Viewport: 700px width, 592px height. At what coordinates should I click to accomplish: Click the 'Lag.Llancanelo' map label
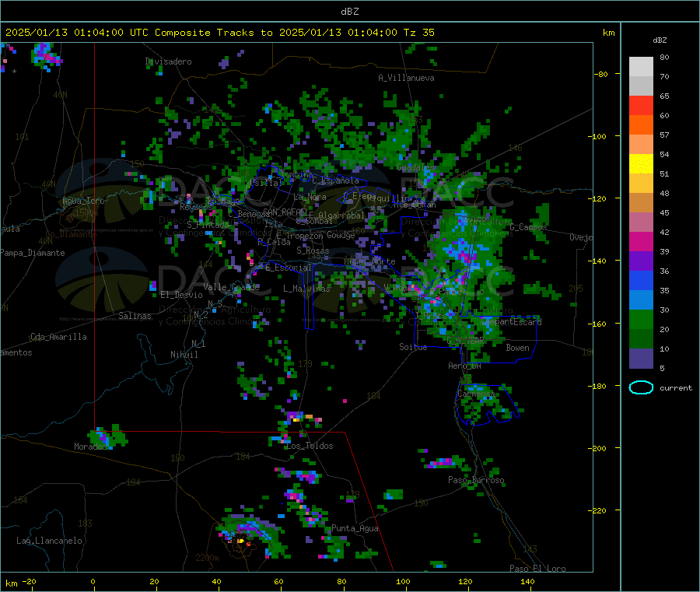pyautogui.click(x=49, y=541)
